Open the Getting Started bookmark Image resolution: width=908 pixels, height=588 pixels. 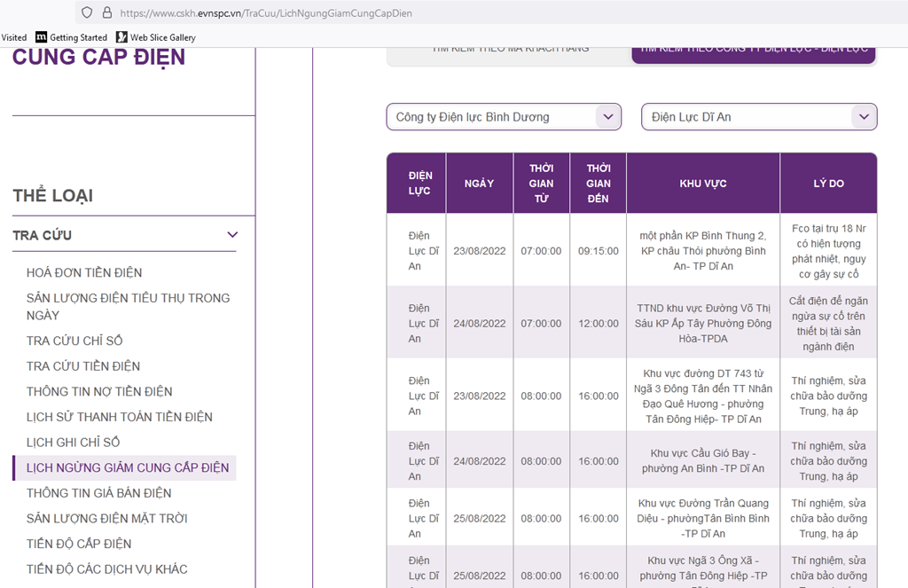[x=72, y=37]
